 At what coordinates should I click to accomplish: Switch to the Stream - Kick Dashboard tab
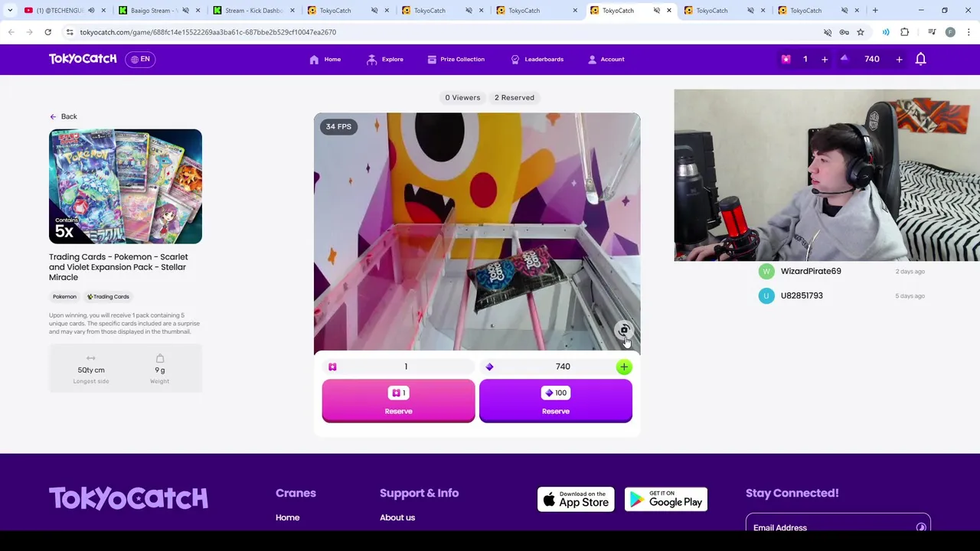253,10
